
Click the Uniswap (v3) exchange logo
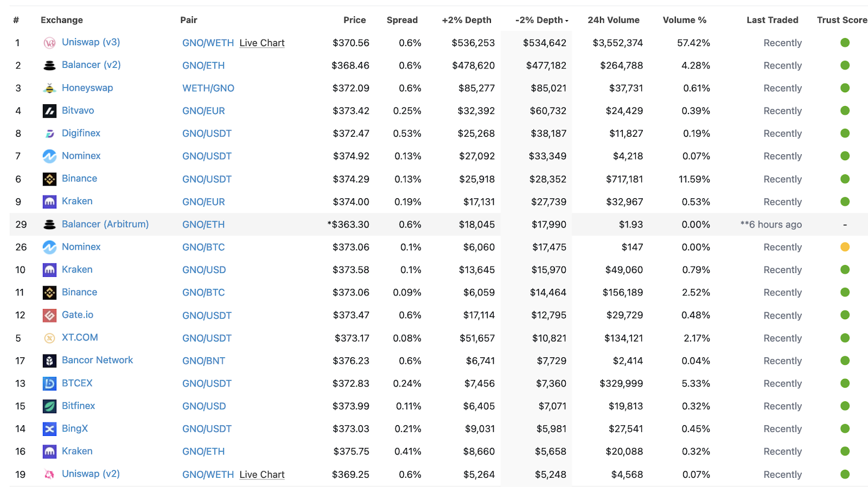tap(49, 43)
